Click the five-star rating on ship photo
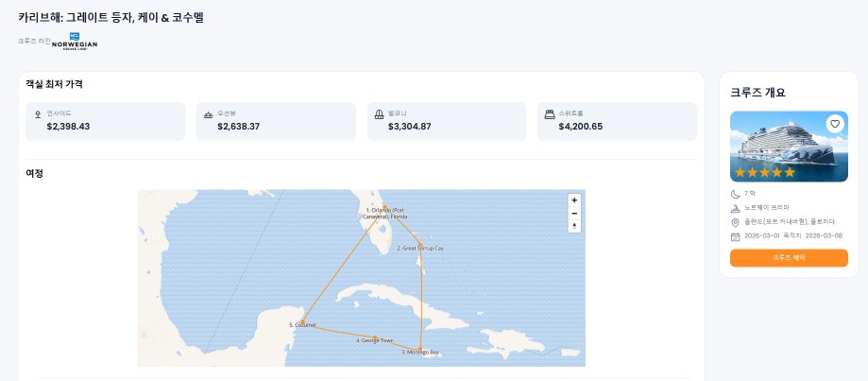The image size is (868, 381). click(765, 173)
